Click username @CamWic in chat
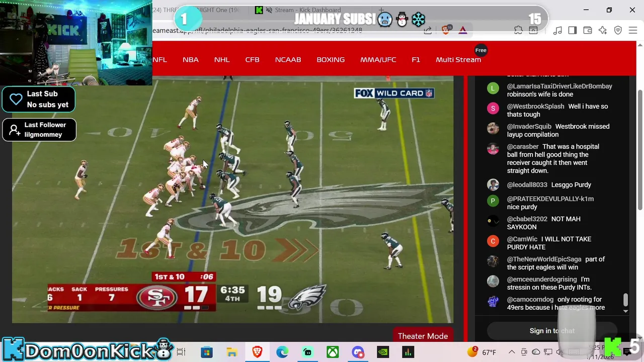 tap(522, 239)
